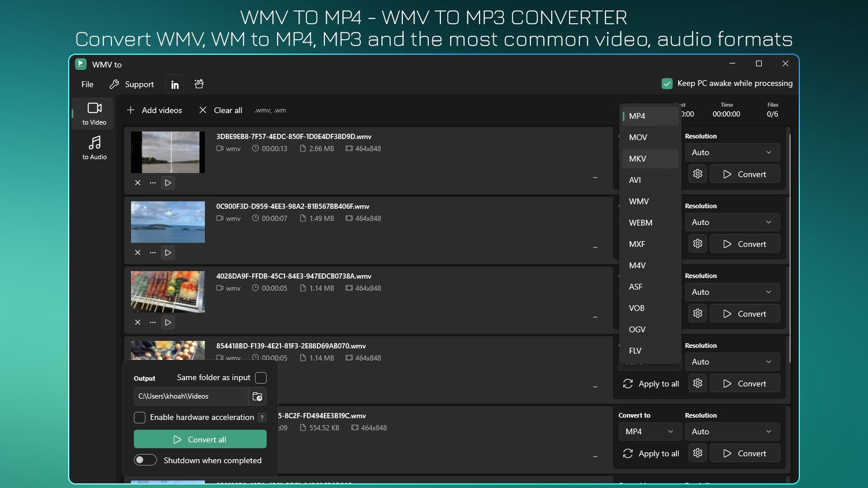Remove the 3DBE9EB8 video with X icon

click(137, 183)
